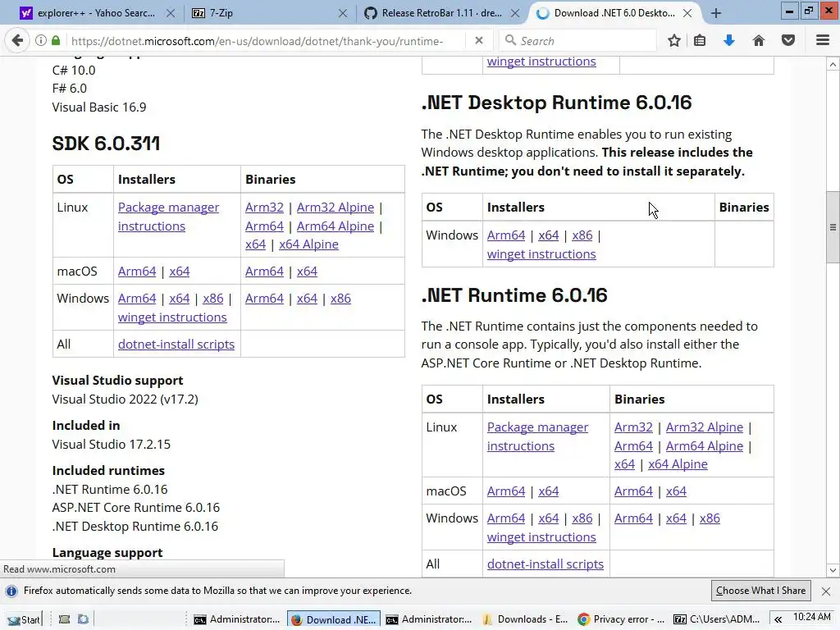This screenshot has width=840, height=630.
Task: Go to the Firefox home page icon
Action: click(x=759, y=40)
